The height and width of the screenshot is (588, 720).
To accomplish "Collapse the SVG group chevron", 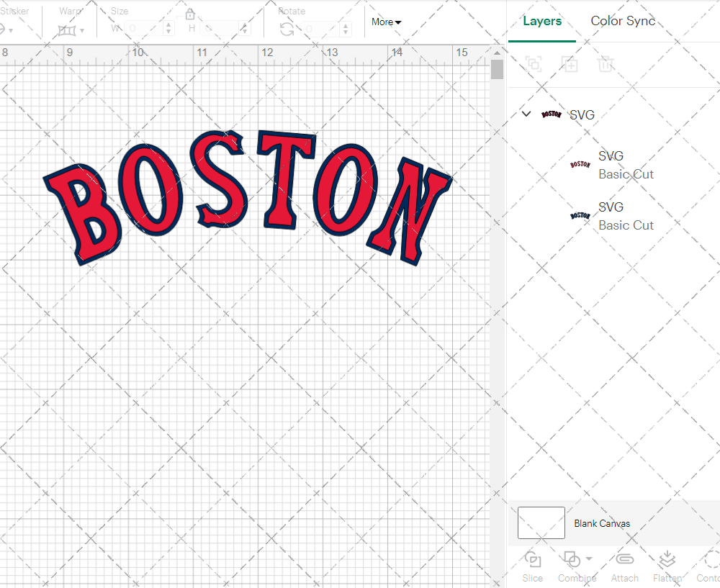I will click(526, 114).
